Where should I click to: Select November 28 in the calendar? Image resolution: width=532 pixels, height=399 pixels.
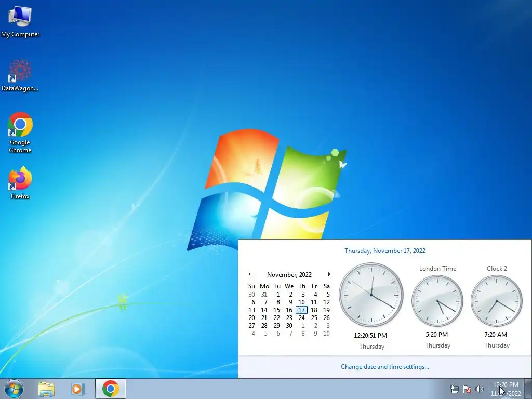point(264,326)
